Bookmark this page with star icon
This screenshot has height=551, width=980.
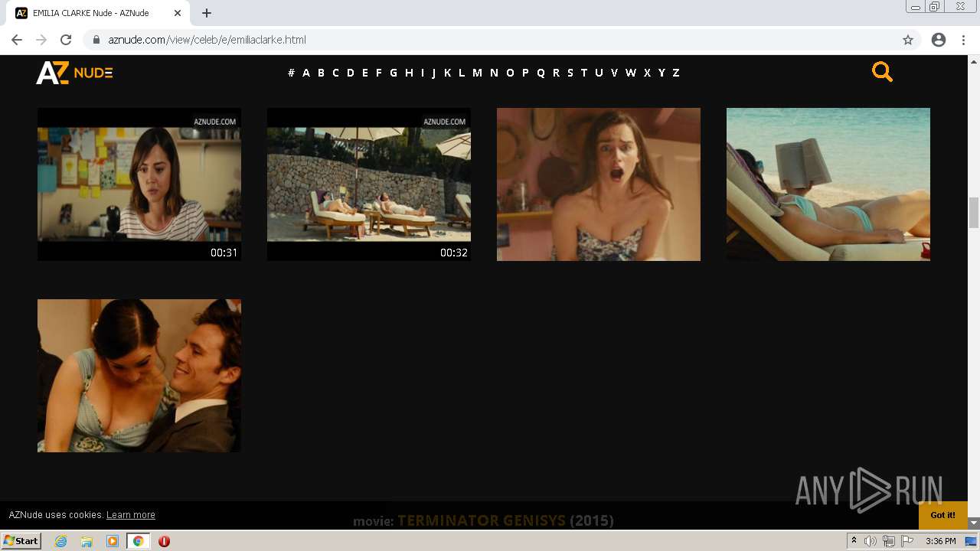(908, 40)
